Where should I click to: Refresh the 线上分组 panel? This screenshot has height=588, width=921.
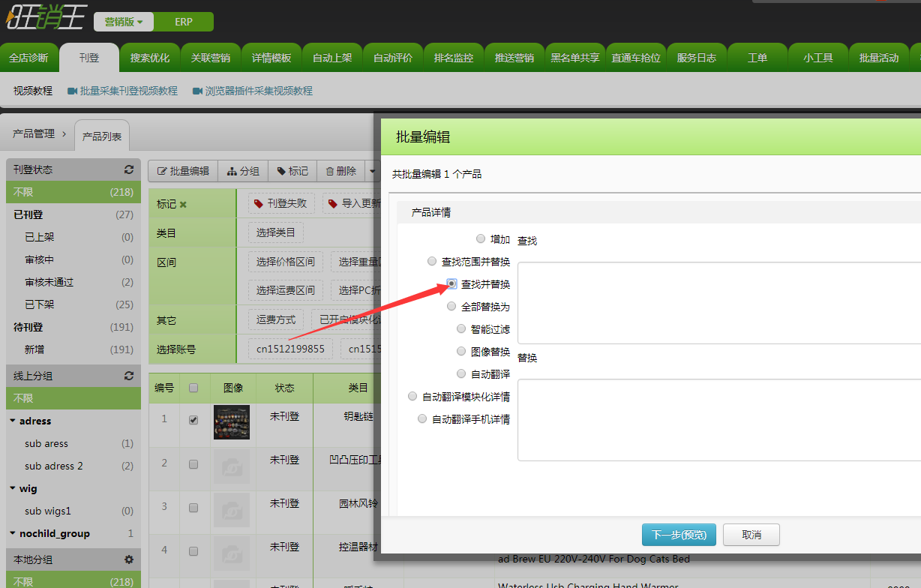(129, 376)
